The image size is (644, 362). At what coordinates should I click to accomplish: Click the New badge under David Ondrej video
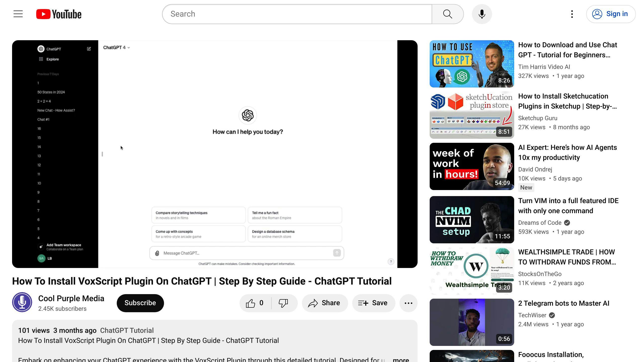(526, 188)
